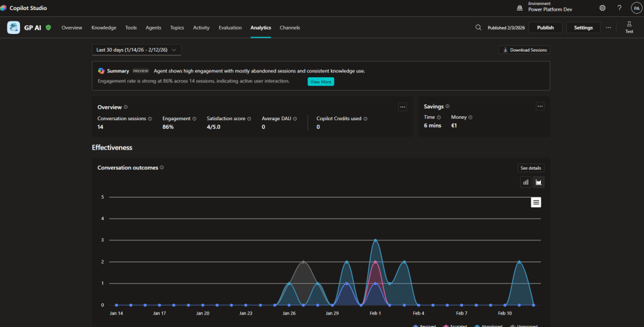644x327 pixels.
Task: Open the Savings card more options menu
Action: click(x=540, y=107)
